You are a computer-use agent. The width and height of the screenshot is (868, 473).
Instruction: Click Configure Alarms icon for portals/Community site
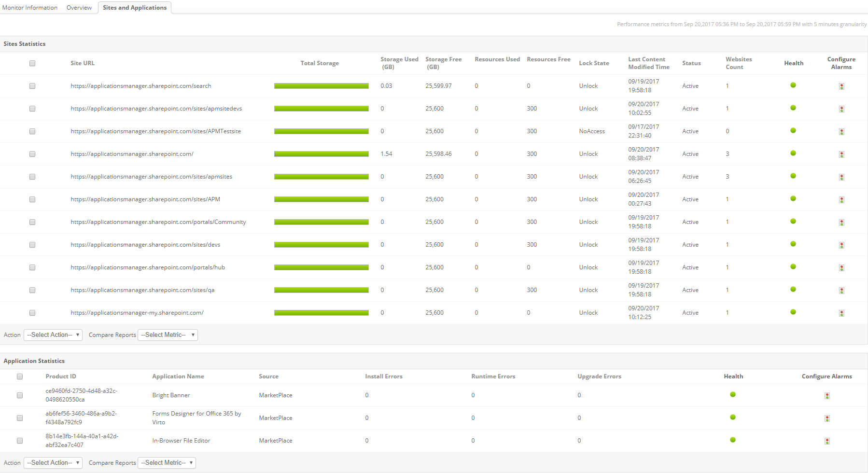pyautogui.click(x=841, y=223)
